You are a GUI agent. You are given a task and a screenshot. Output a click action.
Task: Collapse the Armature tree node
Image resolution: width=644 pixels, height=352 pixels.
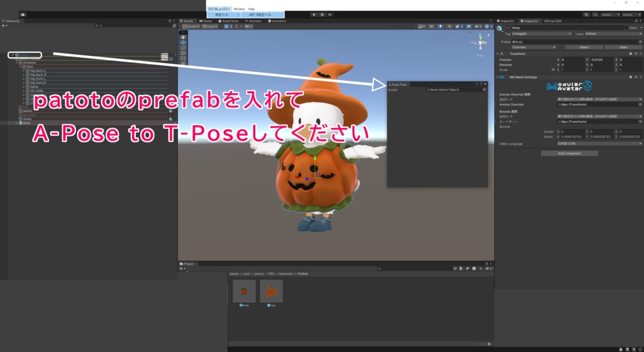click(17, 63)
